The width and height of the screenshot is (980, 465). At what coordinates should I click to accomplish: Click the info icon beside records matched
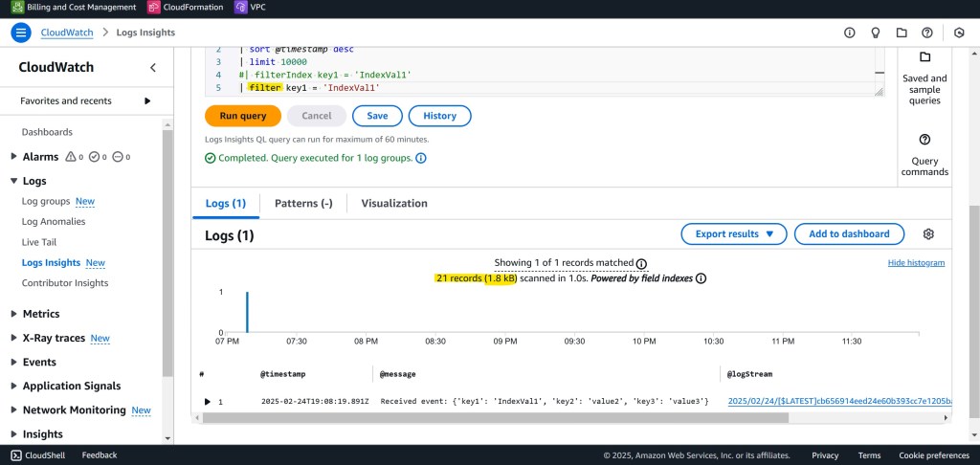(x=641, y=263)
